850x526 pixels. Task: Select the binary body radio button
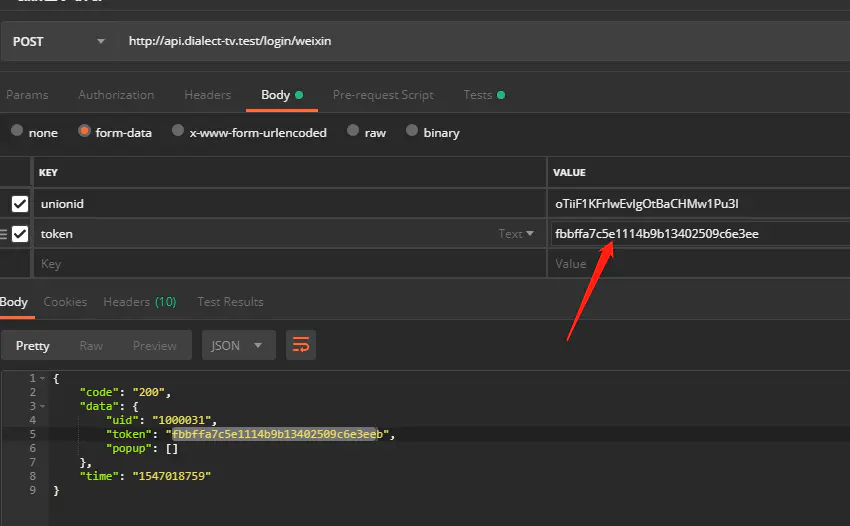pyautogui.click(x=412, y=130)
